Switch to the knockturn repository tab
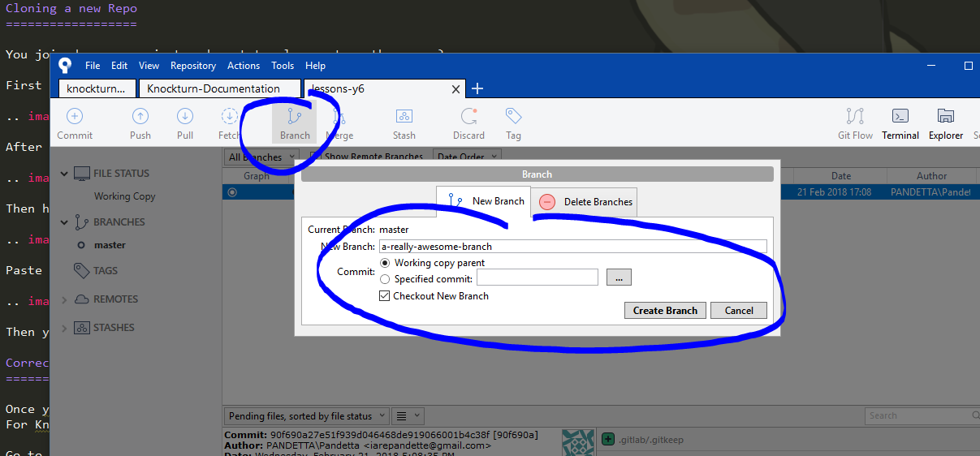This screenshot has width=980, height=456. point(97,88)
